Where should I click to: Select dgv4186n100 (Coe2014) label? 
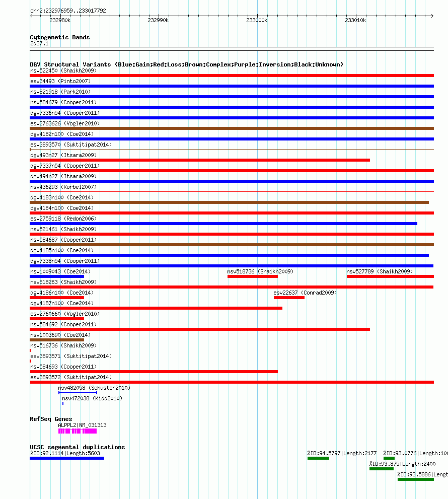[x=62, y=293]
